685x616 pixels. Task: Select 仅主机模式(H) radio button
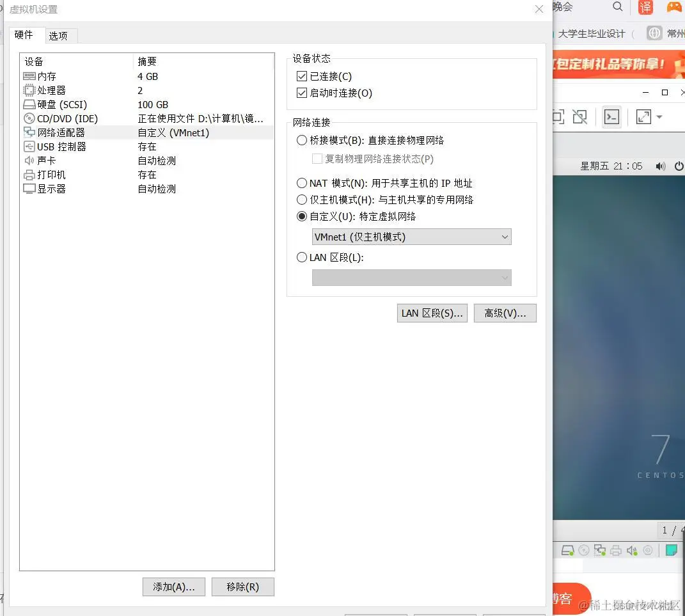(301, 200)
